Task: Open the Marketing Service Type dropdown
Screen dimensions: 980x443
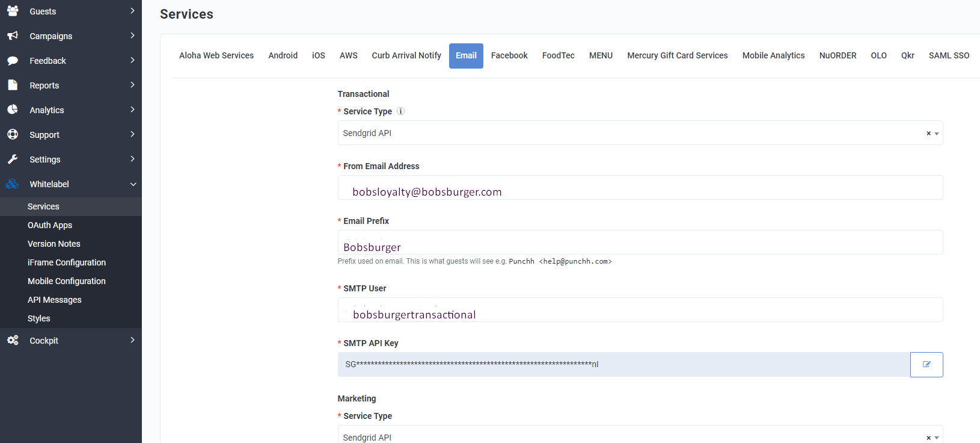Action: click(x=631, y=437)
